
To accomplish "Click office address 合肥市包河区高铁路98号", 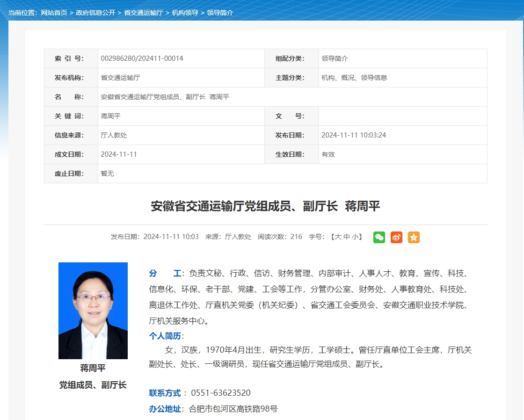I will click(233, 409).
